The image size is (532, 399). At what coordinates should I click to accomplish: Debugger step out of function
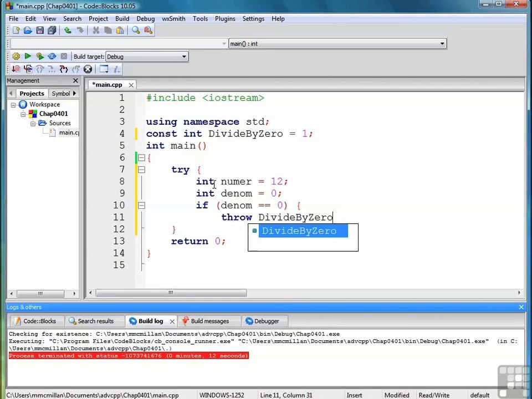pyautogui.click(x=76, y=69)
